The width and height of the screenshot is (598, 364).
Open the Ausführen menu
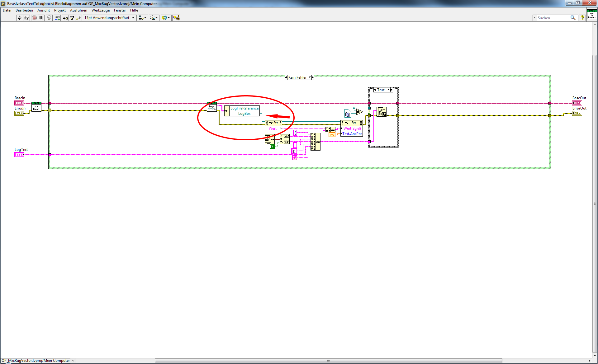(78, 10)
